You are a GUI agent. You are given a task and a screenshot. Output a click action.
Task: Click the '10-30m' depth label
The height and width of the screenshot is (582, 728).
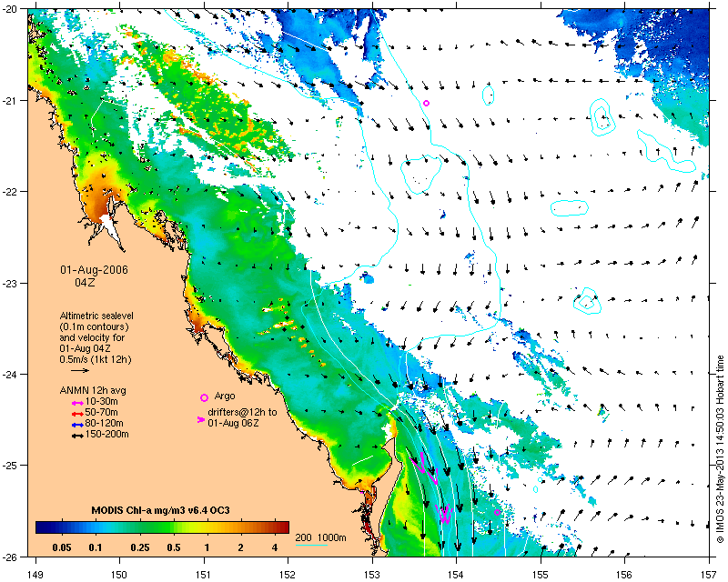(101, 402)
